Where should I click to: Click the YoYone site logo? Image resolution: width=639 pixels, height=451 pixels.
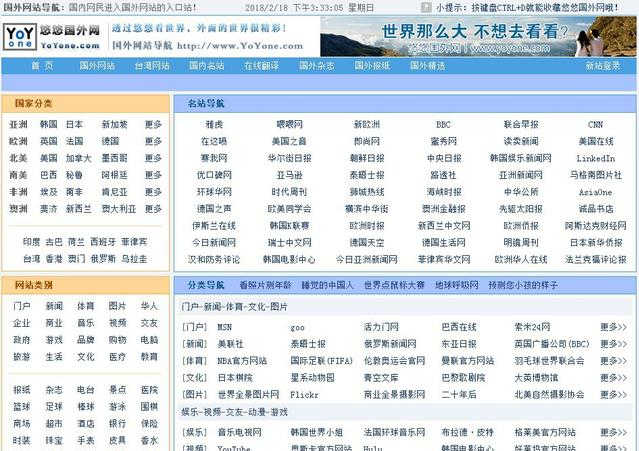(x=52, y=37)
